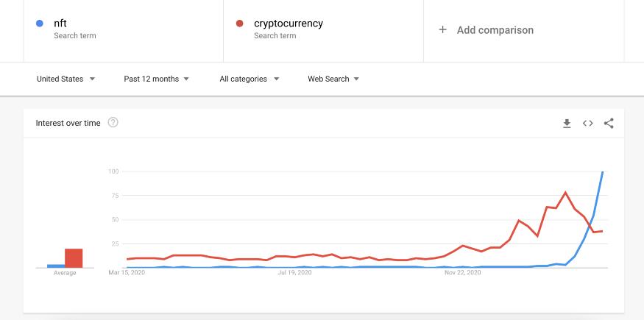Click the red dot beside cryptocurrency

point(239,24)
